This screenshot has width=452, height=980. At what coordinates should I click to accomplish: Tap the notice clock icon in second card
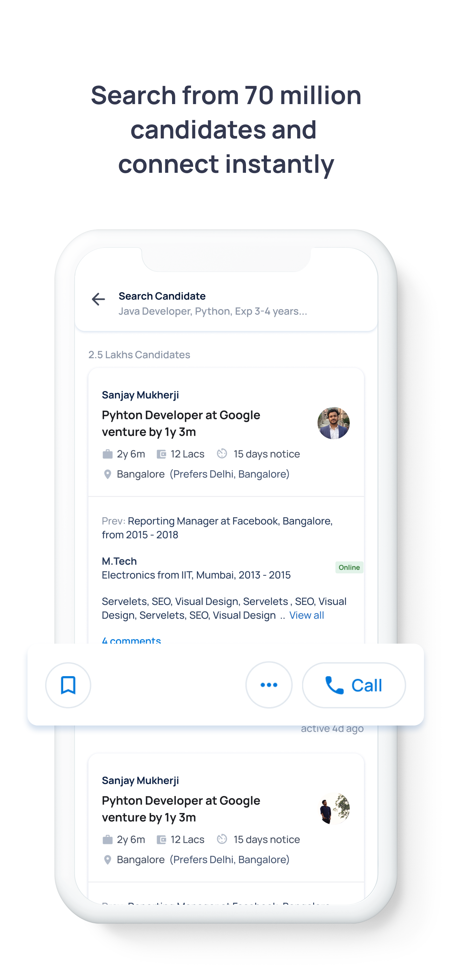point(222,839)
